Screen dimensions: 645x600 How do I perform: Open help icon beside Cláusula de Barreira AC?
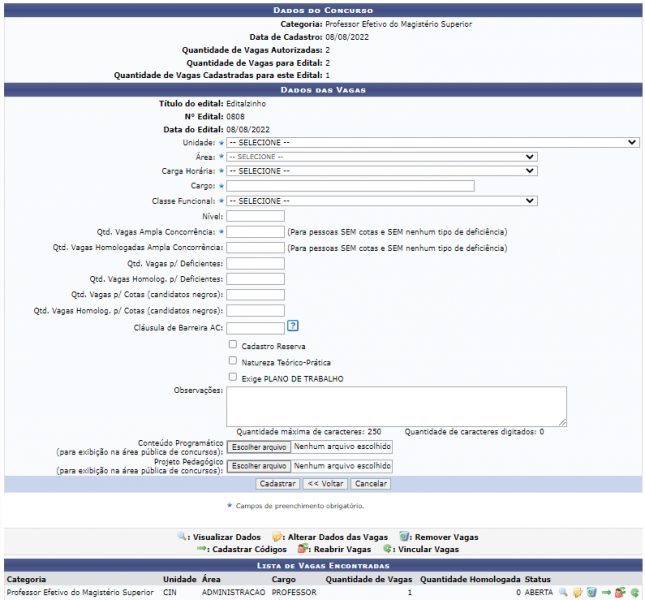pyautogui.click(x=293, y=326)
